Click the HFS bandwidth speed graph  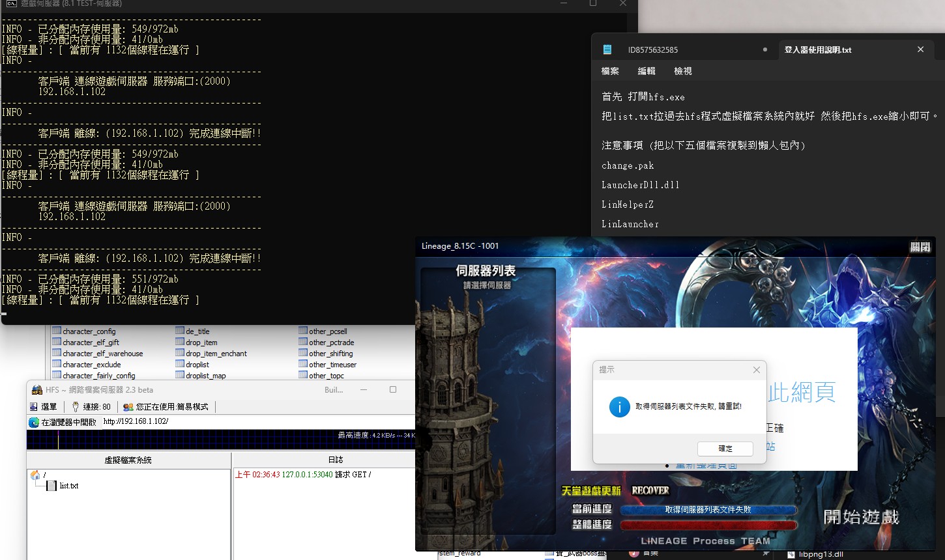pyautogui.click(x=221, y=440)
